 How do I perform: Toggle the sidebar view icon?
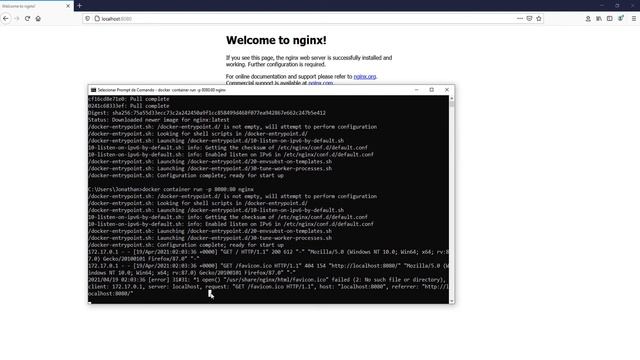[609, 19]
